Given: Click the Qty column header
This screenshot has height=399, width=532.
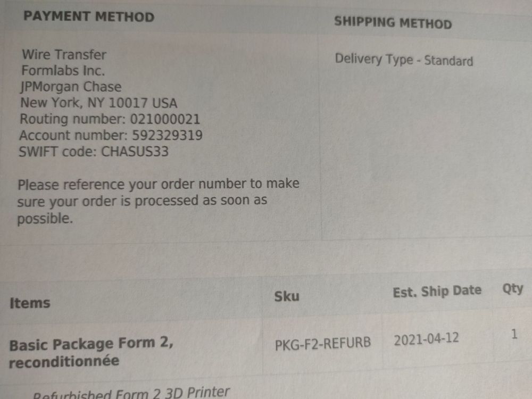Looking at the screenshot, I should pos(512,289).
